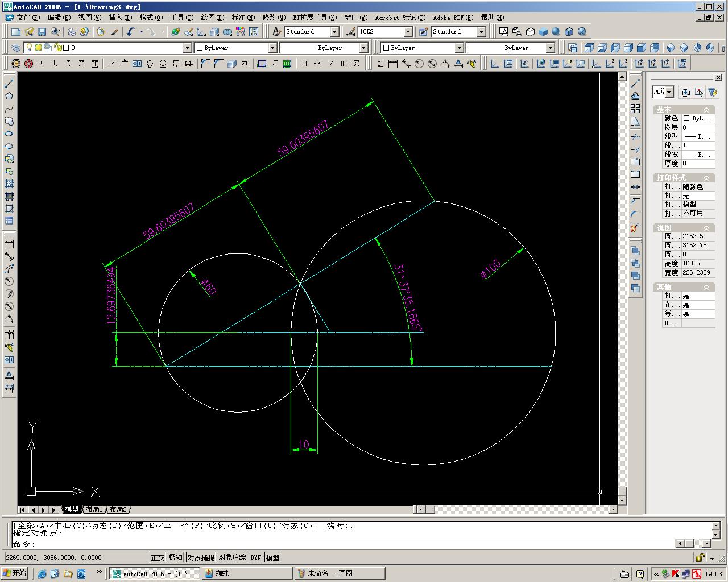Open the 标注(N) menu
The image size is (728, 582).
pyautogui.click(x=243, y=18)
